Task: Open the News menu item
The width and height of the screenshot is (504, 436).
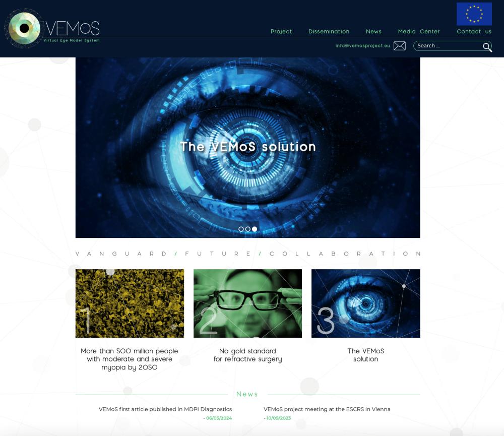Action: (x=373, y=32)
